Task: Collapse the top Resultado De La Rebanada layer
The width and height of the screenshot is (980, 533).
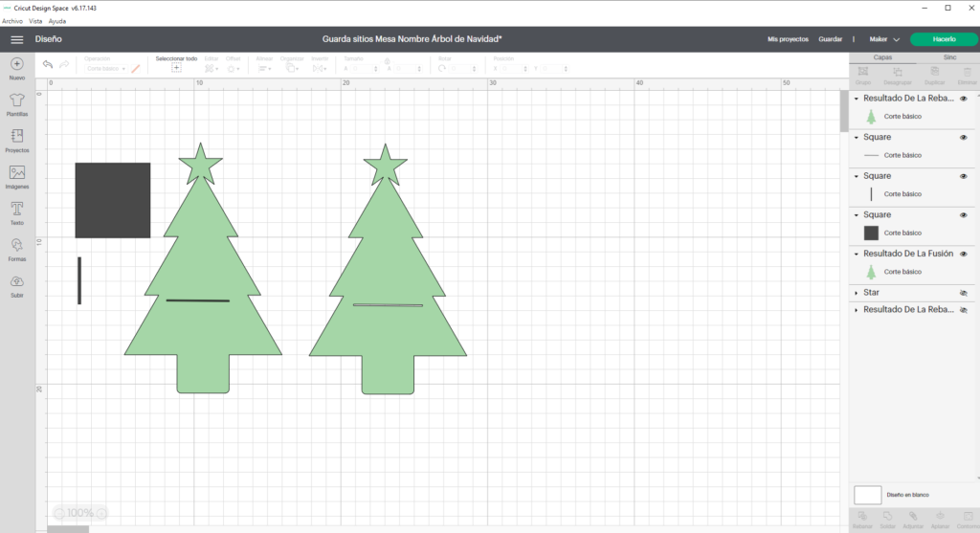Action: [x=857, y=99]
